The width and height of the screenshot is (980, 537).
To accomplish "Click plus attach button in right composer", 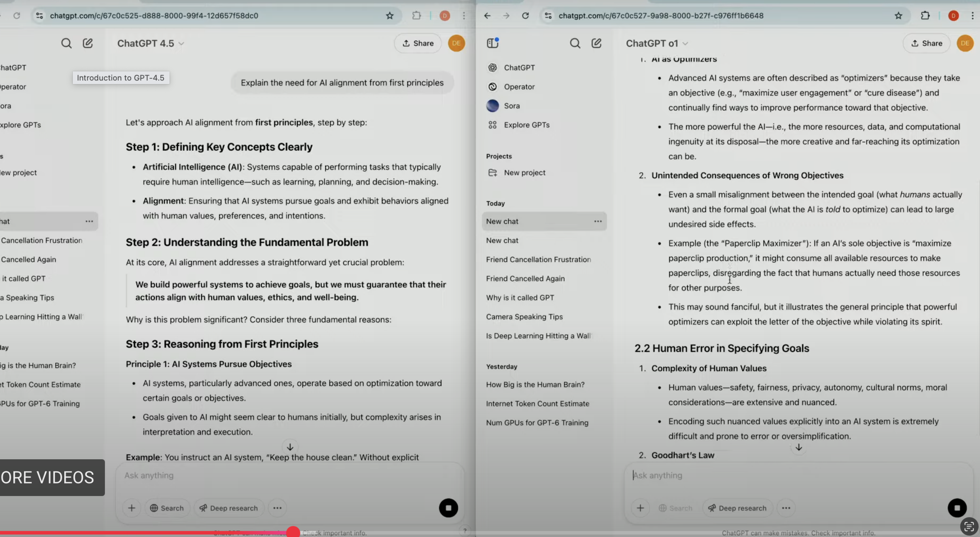I will pyautogui.click(x=640, y=508).
